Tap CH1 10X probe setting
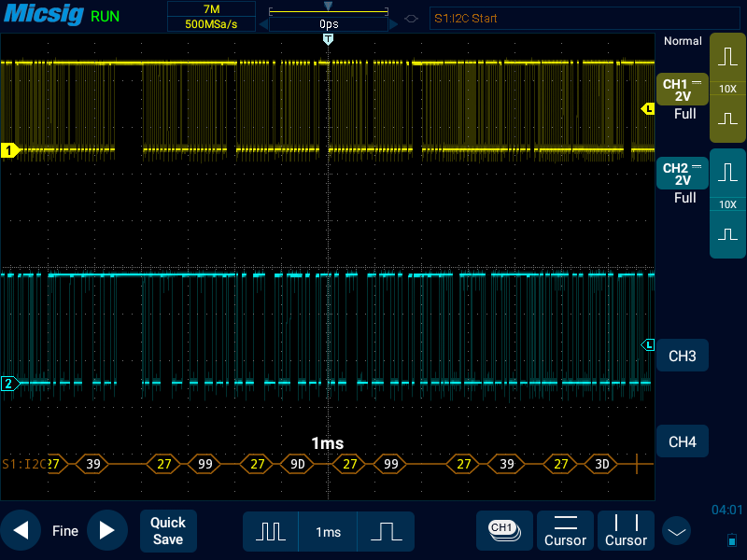Screen dimensions: 747x560 click(727, 89)
